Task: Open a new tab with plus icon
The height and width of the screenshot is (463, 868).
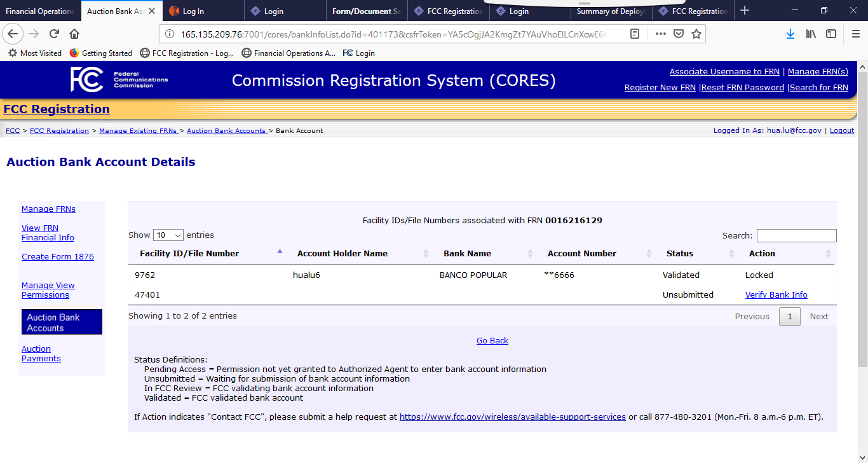Action: [x=745, y=11]
